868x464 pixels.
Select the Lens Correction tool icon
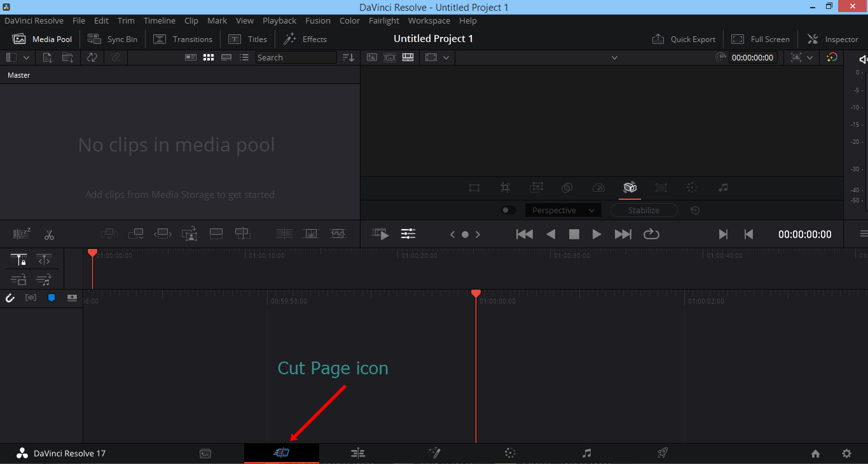tap(661, 188)
